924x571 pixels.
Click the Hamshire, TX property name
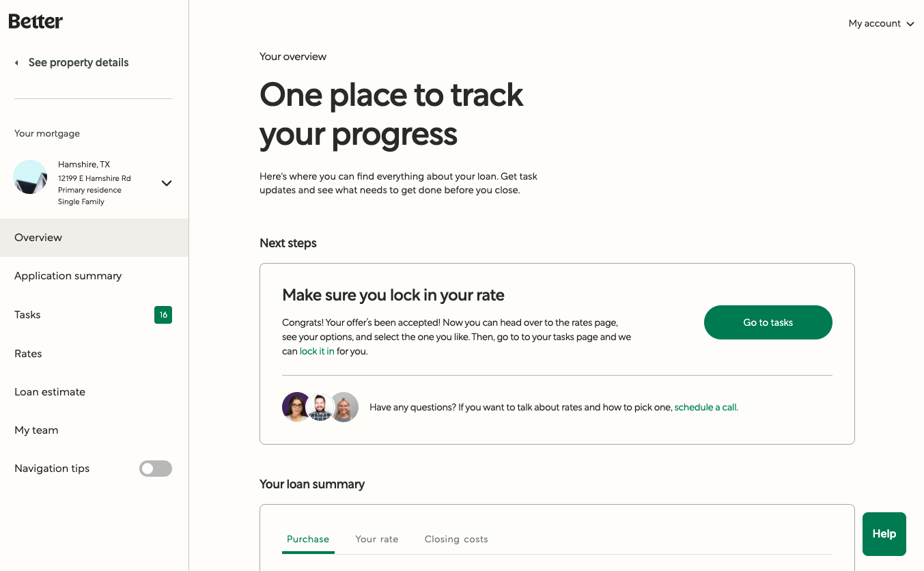coord(84,165)
